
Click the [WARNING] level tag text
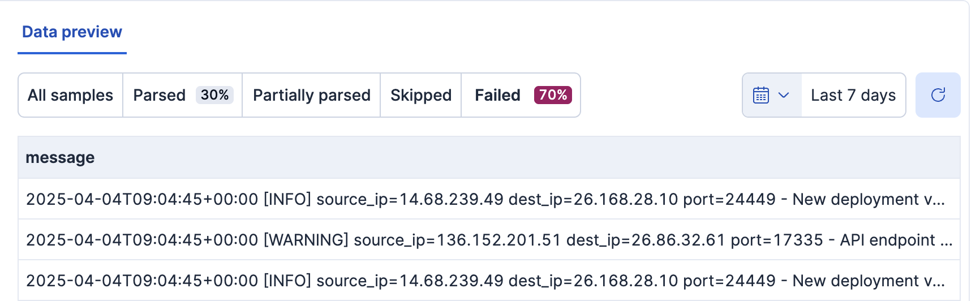click(306, 240)
